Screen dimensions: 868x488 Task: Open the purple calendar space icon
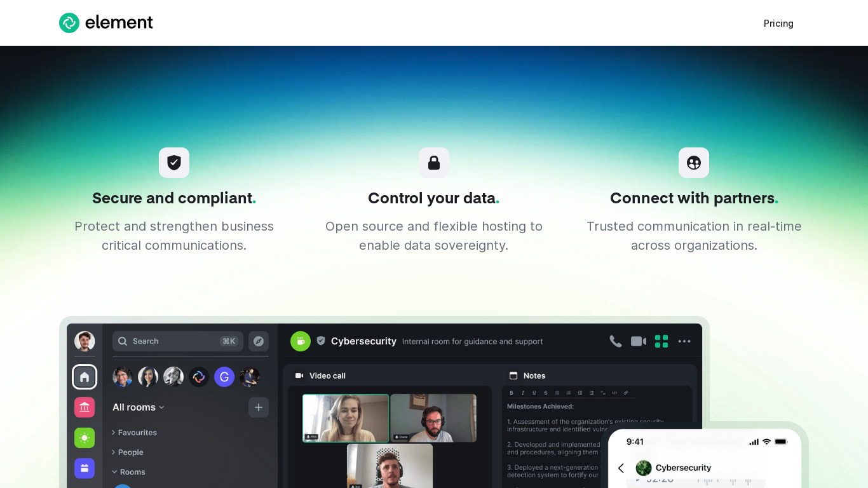85,468
